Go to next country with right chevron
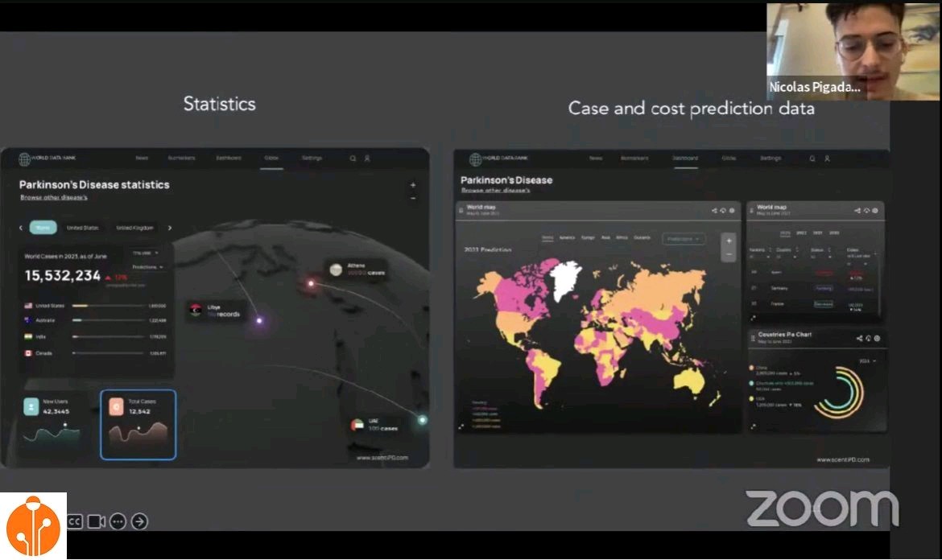This screenshot has width=942, height=560. click(x=170, y=228)
